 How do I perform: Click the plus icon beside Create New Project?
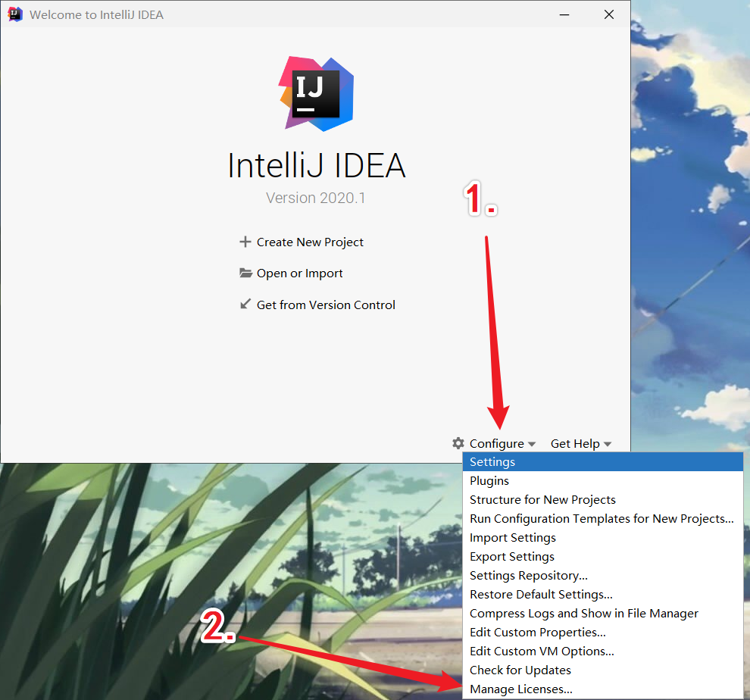tap(245, 242)
